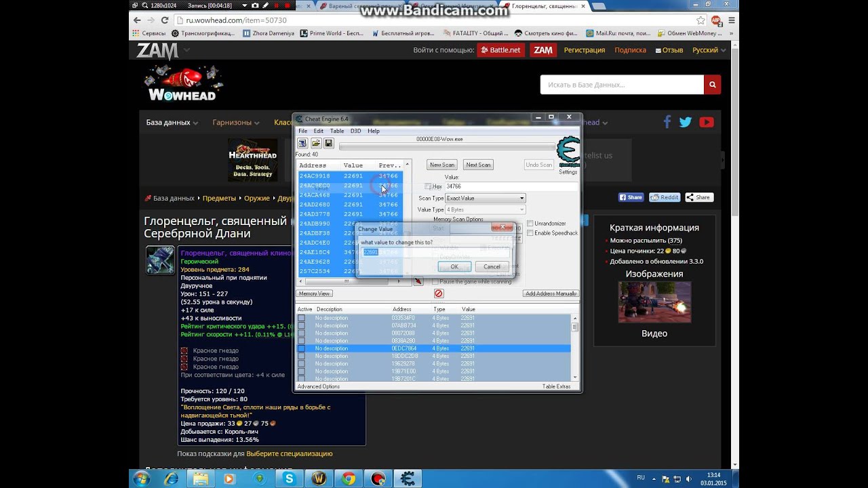This screenshot has width=868, height=488.
Task: Enable Speedhack checkbox
Action: 530,232
